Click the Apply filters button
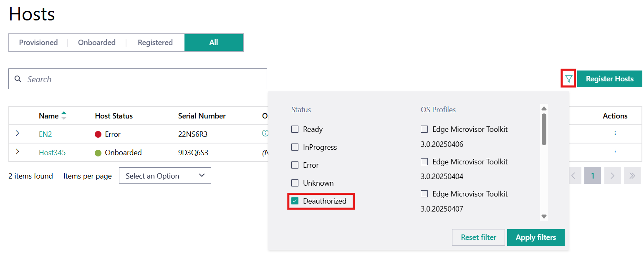 [x=535, y=237]
